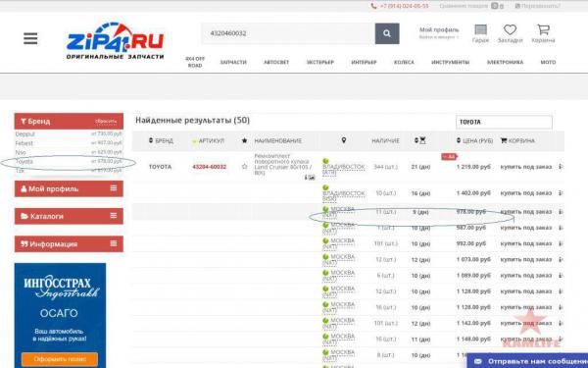Click photo icon under product name
This screenshot has width=588, height=368.
coord(312,178)
